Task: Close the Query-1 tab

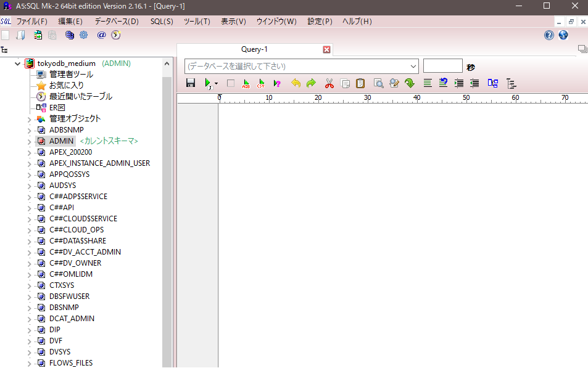Action: coord(327,50)
